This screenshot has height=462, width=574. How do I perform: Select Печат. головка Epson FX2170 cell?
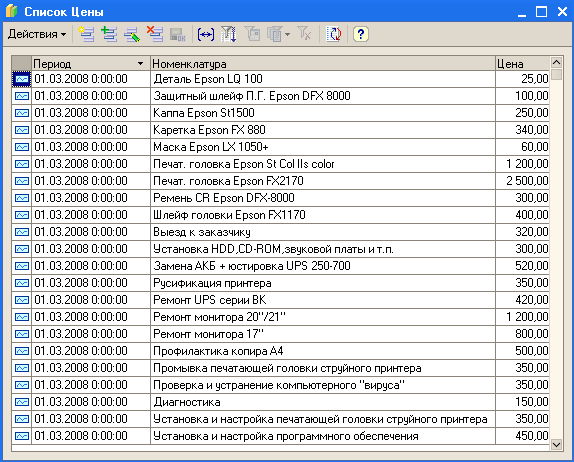point(323,181)
